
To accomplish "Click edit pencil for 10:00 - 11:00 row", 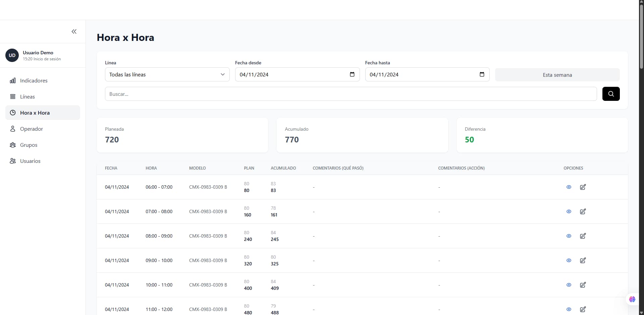I will pyautogui.click(x=583, y=285).
